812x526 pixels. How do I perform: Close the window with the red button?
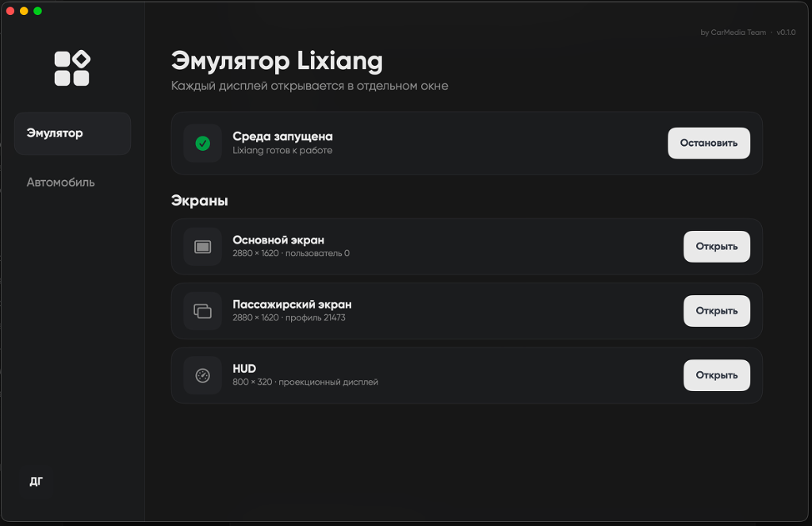coord(10,11)
